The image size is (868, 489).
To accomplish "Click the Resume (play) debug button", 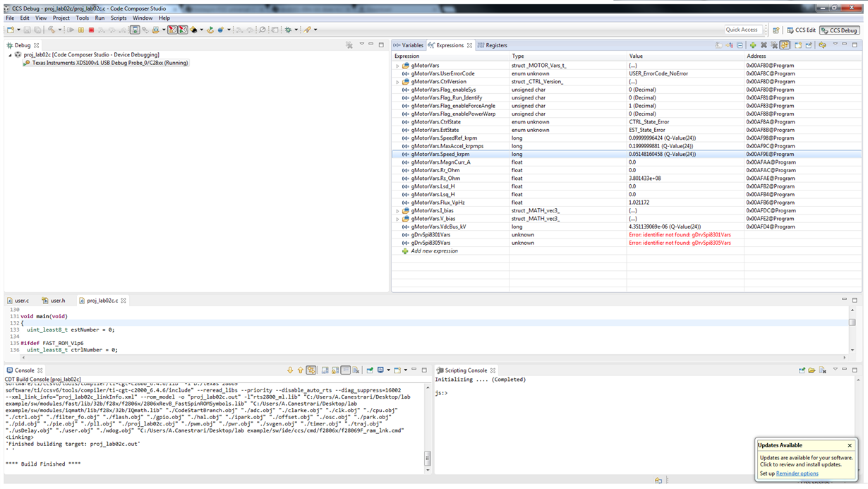I will (x=70, y=30).
